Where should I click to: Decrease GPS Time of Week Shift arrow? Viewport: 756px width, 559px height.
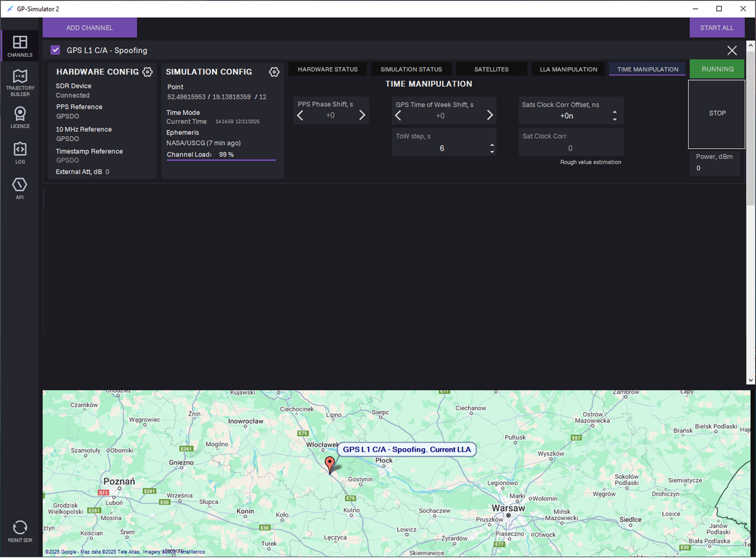click(x=398, y=115)
